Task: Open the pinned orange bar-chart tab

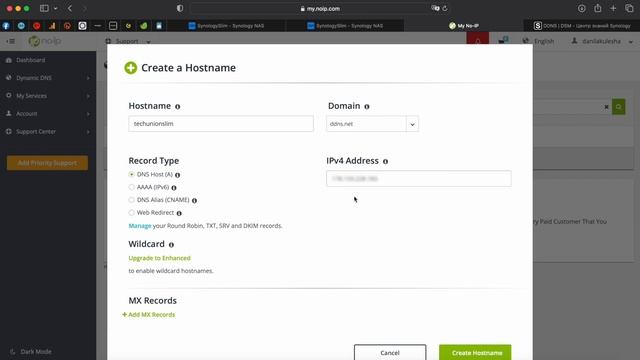Action: point(52,26)
